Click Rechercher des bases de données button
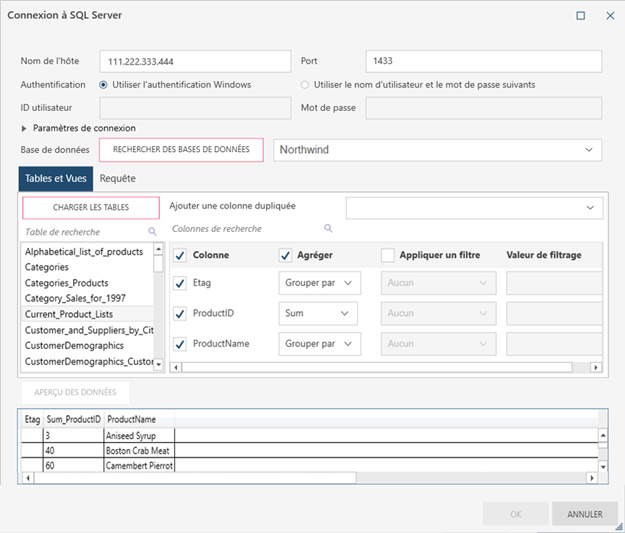 pos(182,150)
